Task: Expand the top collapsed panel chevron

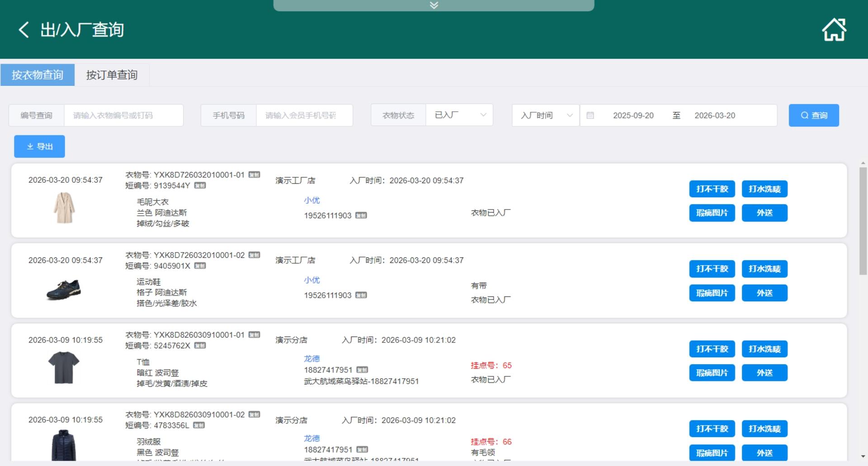Action: (434, 5)
